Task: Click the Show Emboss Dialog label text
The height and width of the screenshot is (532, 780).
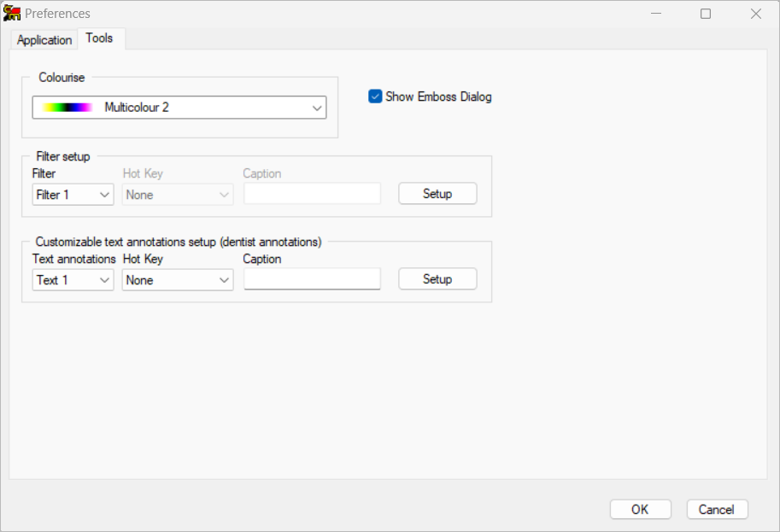Action: pyautogui.click(x=438, y=96)
